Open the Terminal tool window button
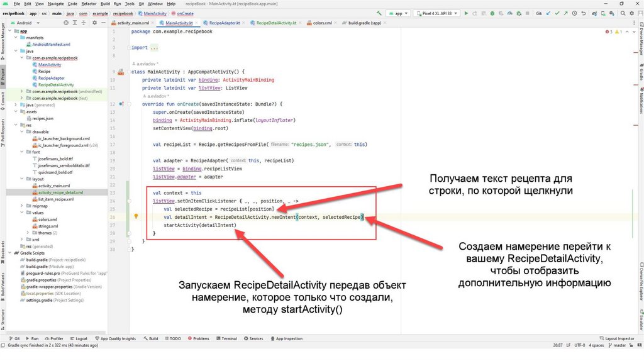Image resolution: width=644 pixels, height=361 pixels. (x=227, y=338)
